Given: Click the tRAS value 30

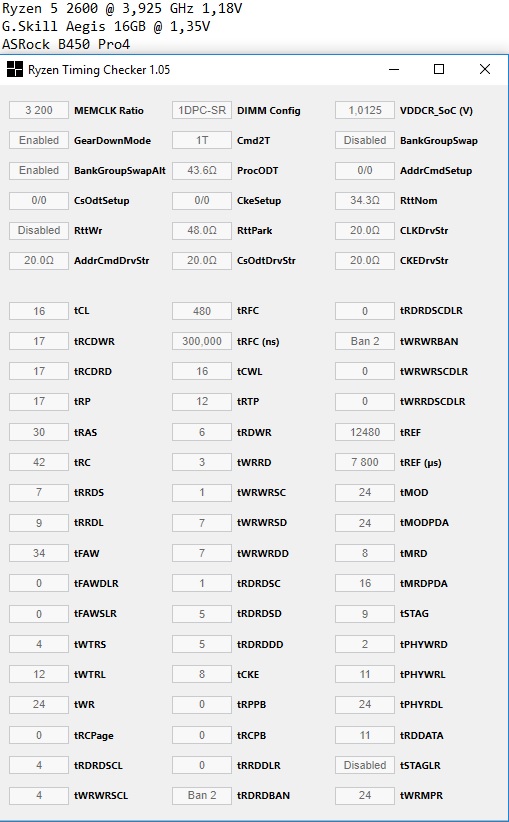Looking at the screenshot, I should tap(39, 432).
